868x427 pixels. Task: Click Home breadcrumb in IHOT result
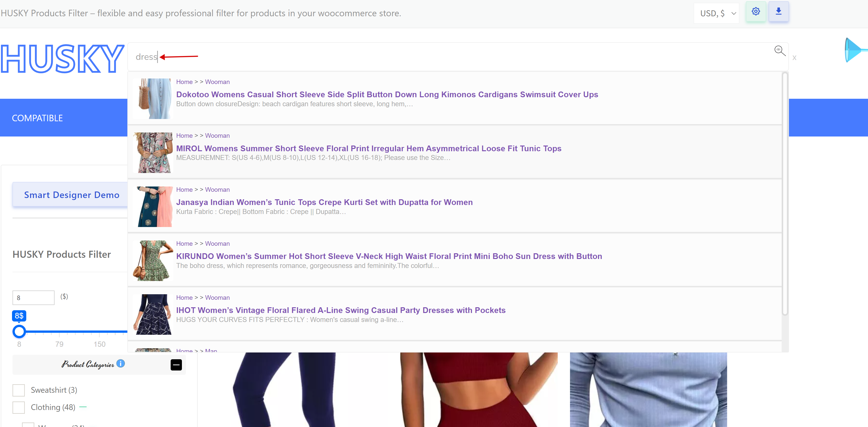(x=184, y=297)
